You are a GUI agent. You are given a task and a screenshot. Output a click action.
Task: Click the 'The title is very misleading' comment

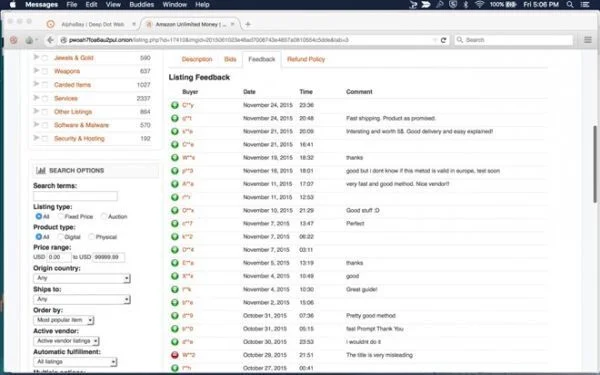point(379,355)
